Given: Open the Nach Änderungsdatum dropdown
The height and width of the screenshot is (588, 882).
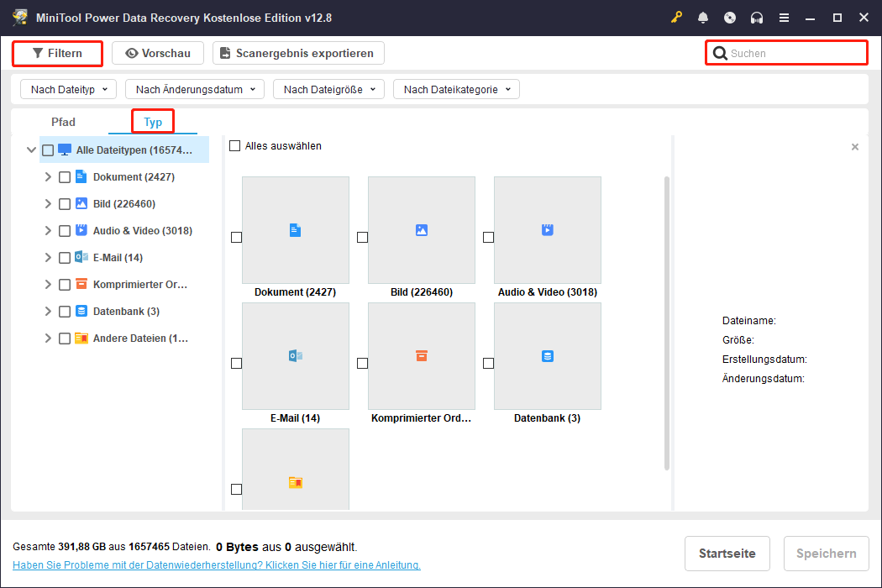Looking at the screenshot, I should click(194, 88).
